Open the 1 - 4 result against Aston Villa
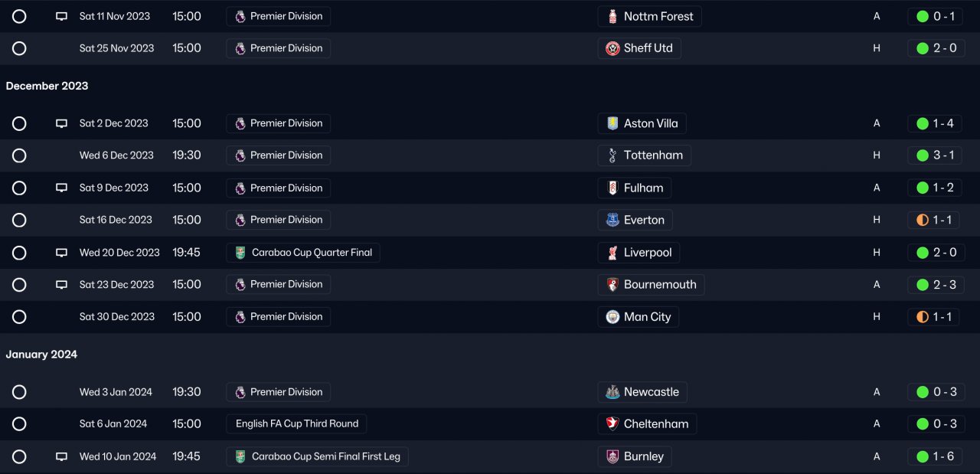The width and height of the screenshot is (980, 474). (935, 123)
